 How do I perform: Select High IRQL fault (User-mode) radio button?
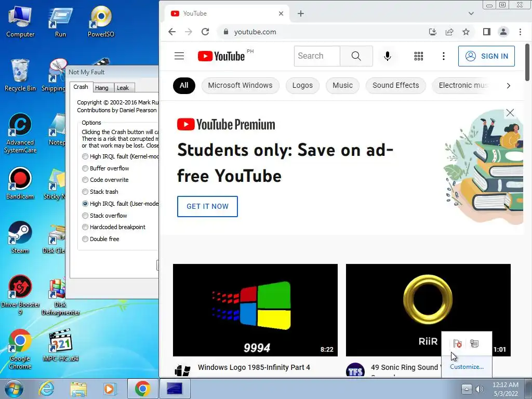click(85, 204)
